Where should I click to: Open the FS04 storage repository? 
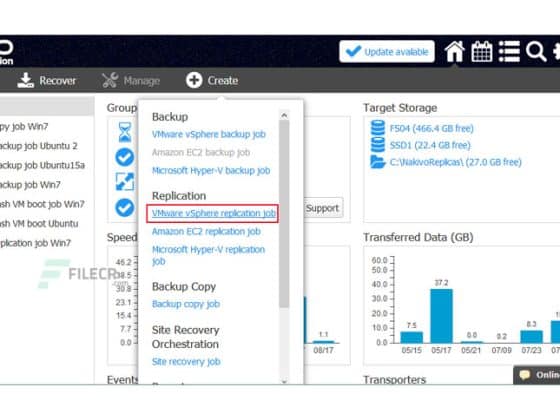coord(431,128)
